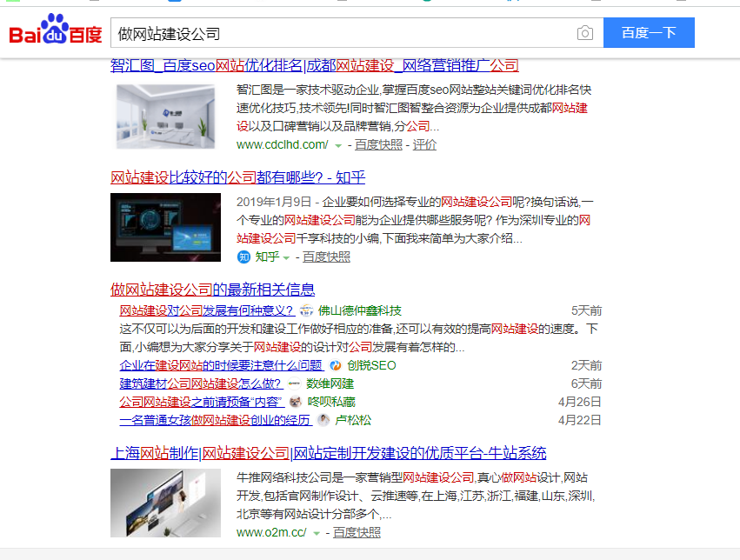Click the 4月26日 date text

pos(580,402)
